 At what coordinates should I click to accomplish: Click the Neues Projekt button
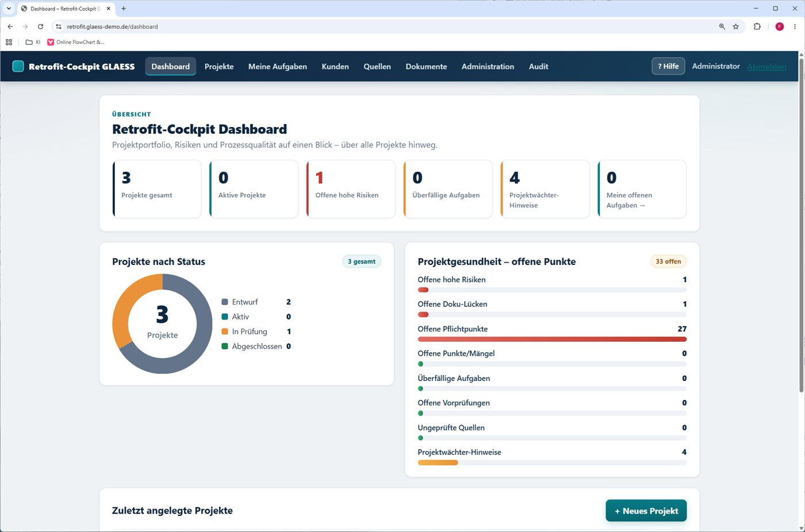646,511
